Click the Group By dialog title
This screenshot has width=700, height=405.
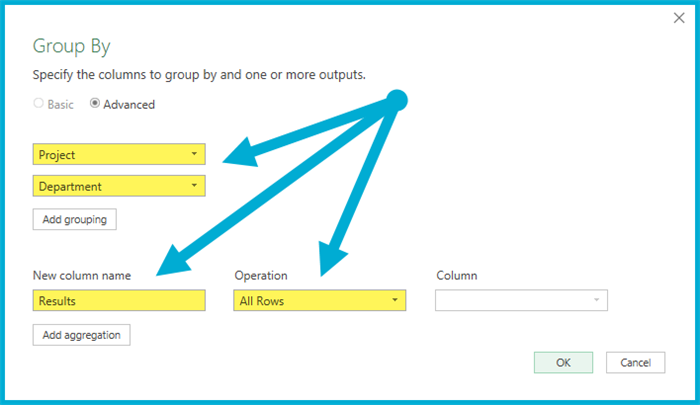(71, 46)
